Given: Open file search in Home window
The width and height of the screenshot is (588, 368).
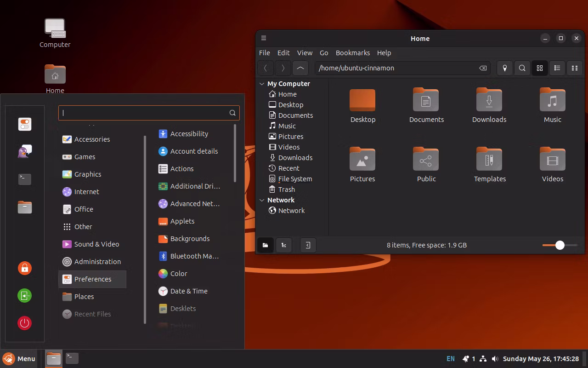Looking at the screenshot, I should point(522,68).
